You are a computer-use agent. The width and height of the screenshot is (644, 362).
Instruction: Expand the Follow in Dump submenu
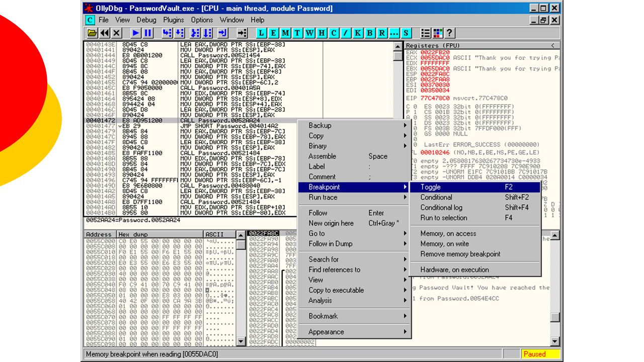[x=355, y=244]
